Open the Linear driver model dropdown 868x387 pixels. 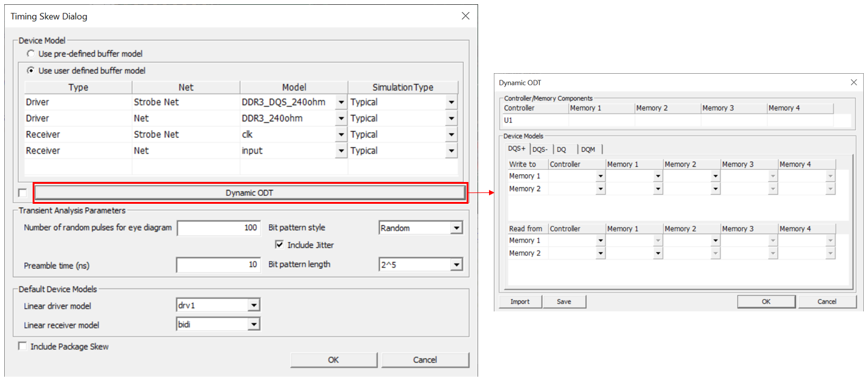[x=254, y=306]
